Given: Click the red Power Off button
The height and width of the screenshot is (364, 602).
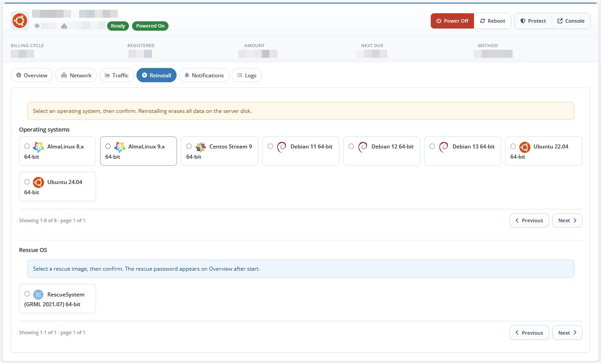Looking at the screenshot, I should (x=452, y=21).
